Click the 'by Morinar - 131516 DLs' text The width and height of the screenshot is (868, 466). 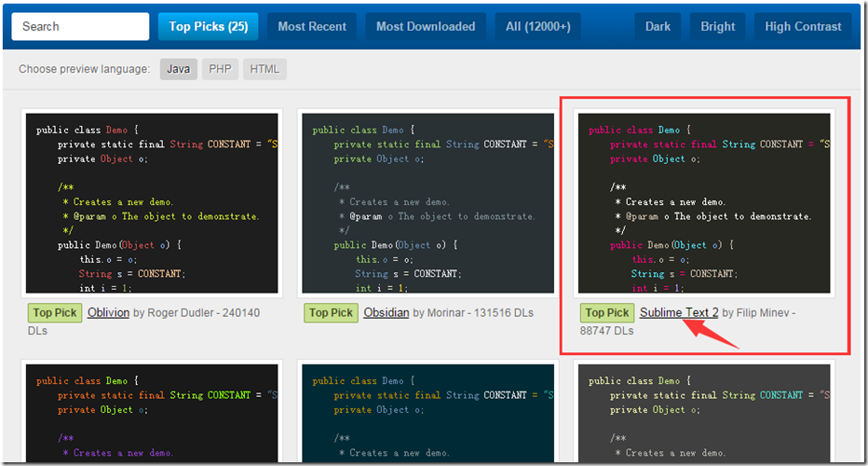(473, 312)
